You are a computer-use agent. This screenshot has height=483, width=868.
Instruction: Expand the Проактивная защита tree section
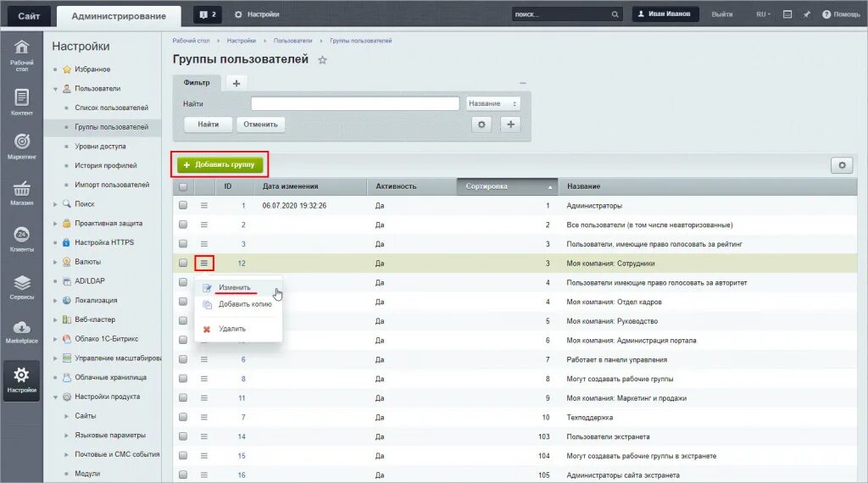[55, 224]
